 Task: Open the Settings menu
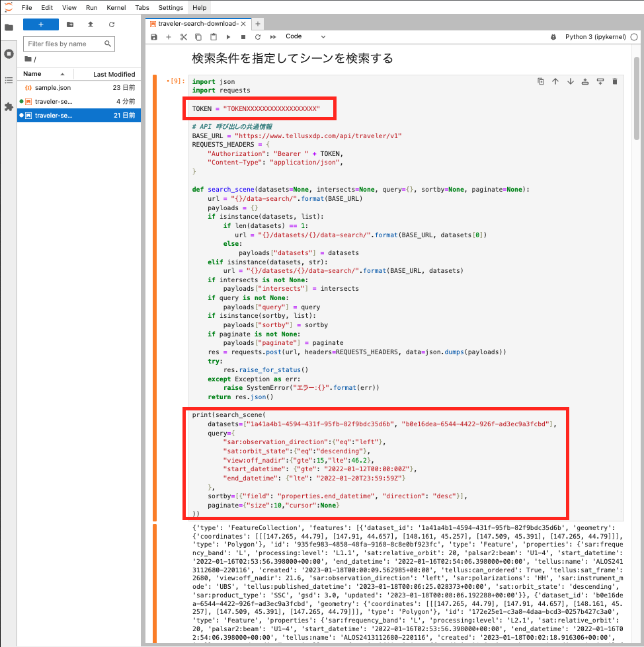tap(171, 7)
